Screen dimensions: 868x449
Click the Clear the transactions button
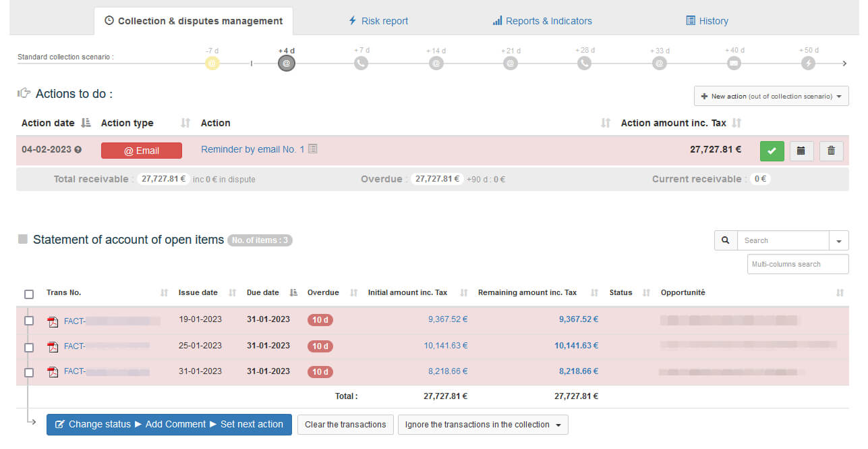[345, 425]
